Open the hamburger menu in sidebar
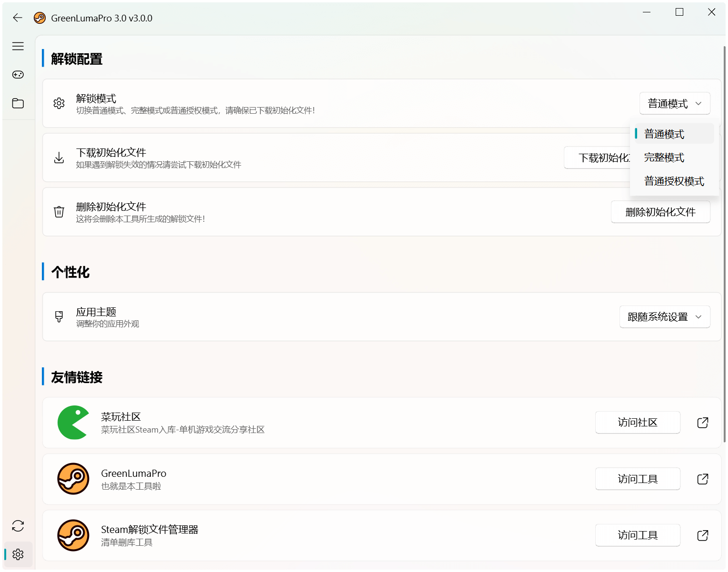The height and width of the screenshot is (572, 728). coord(18,46)
